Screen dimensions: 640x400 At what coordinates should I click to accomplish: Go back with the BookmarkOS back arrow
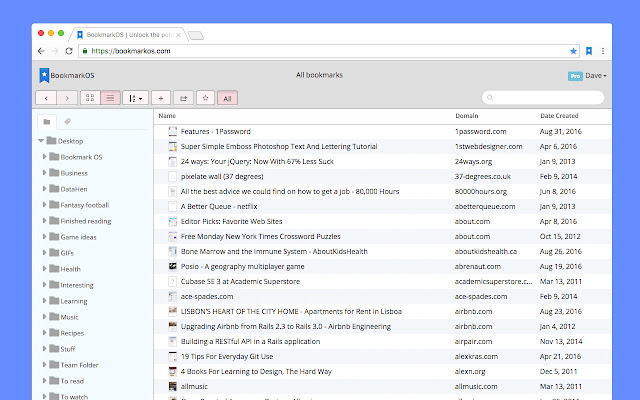(x=46, y=98)
